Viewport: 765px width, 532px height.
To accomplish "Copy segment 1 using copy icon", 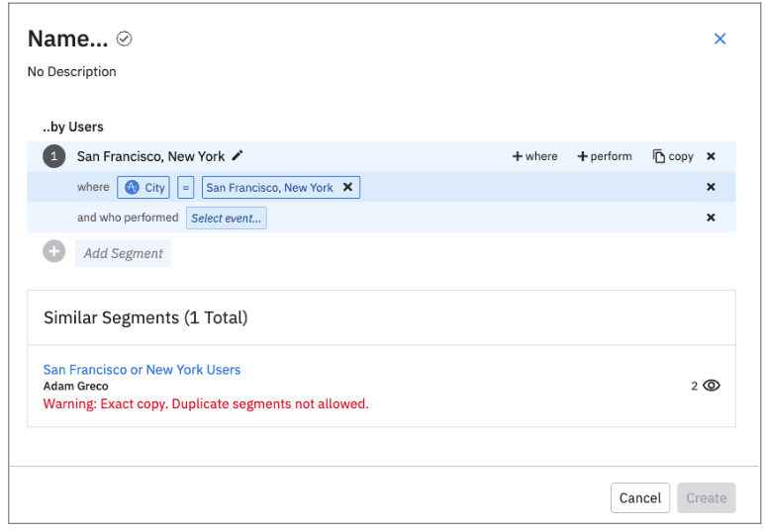I will pyautogui.click(x=673, y=156).
